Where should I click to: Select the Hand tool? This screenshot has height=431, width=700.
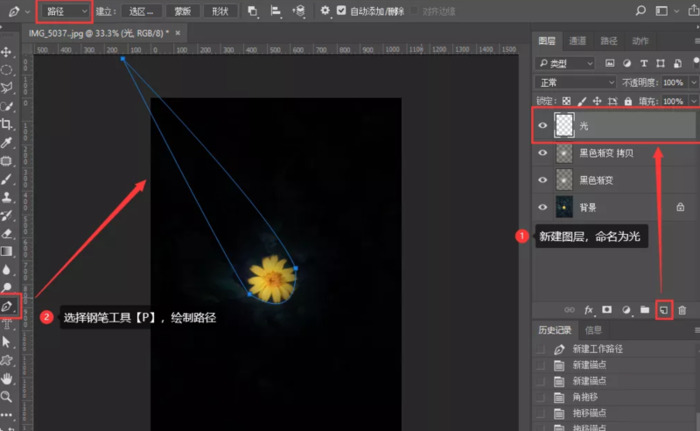tap(7, 378)
